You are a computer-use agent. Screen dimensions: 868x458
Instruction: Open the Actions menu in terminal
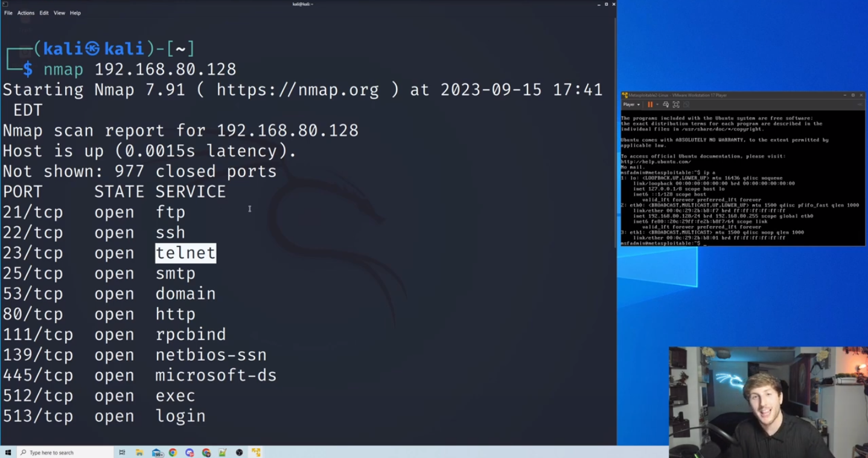(x=26, y=13)
